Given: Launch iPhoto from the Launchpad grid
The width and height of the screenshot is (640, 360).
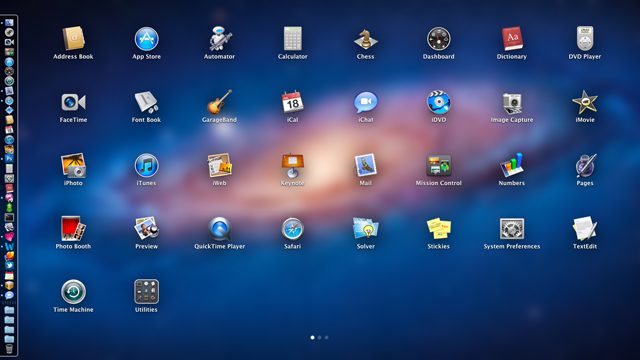Looking at the screenshot, I should [x=73, y=165].
